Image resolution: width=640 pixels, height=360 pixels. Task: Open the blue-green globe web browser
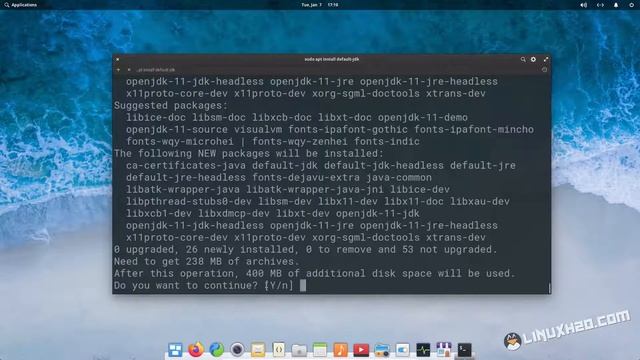(x=217, y=350)
